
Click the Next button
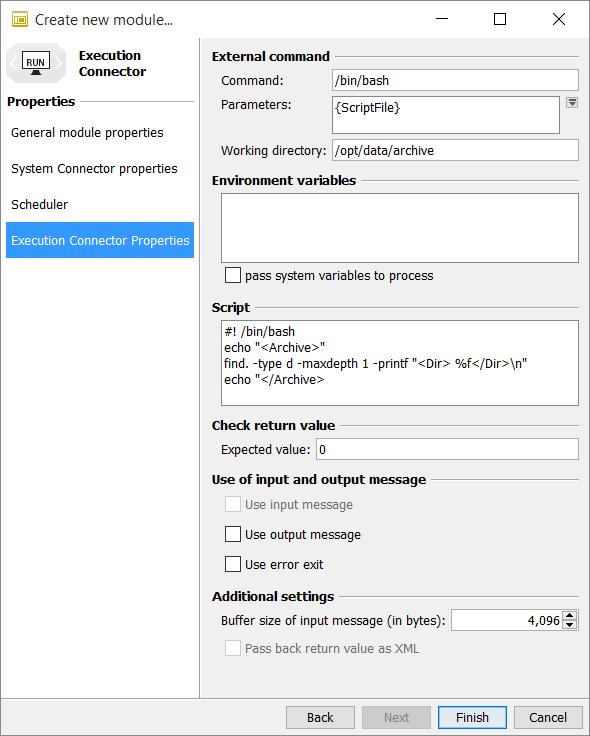pyautogui.click(x=396, y=718)
